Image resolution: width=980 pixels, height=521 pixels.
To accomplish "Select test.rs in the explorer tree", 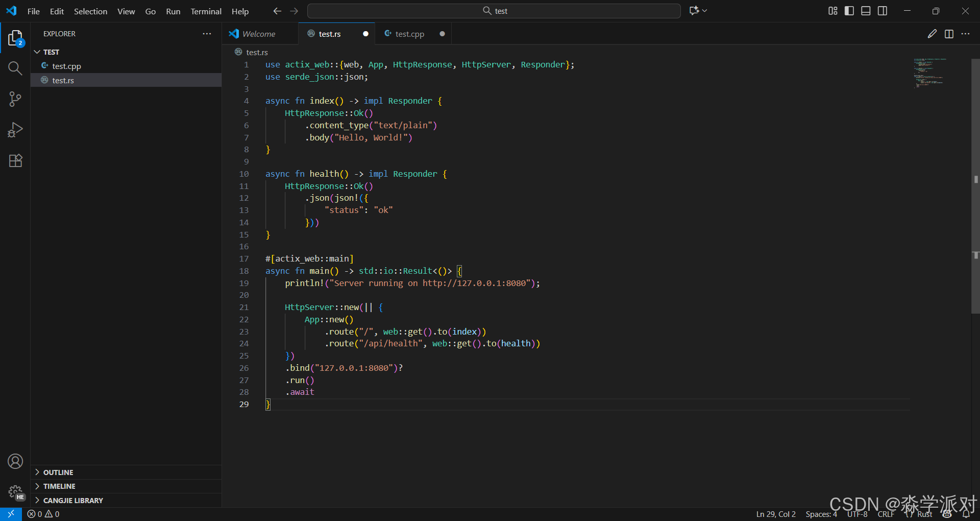I will click(x=126, y=80).
